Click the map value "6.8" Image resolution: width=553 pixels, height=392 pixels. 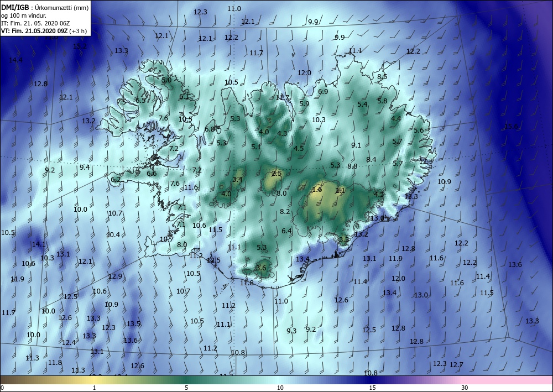210,129
